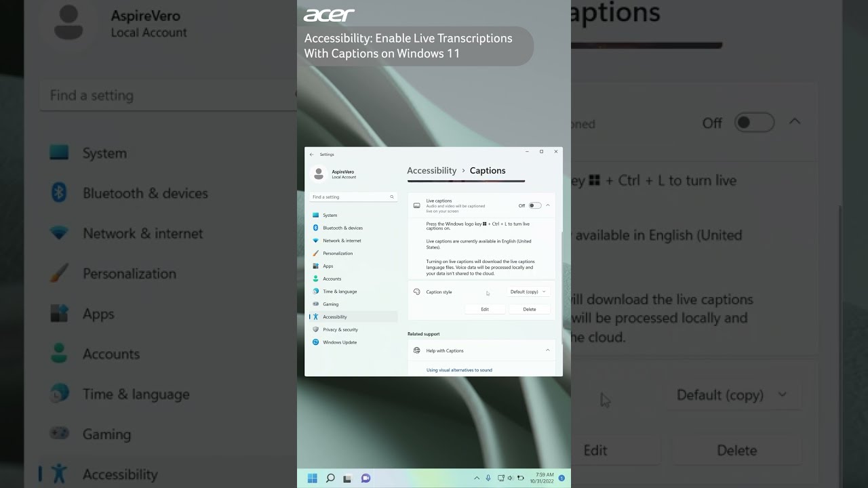Viewport: 868px width, 488px height.
Task: Open taskbar Search
Action: [x=330, y=479]
